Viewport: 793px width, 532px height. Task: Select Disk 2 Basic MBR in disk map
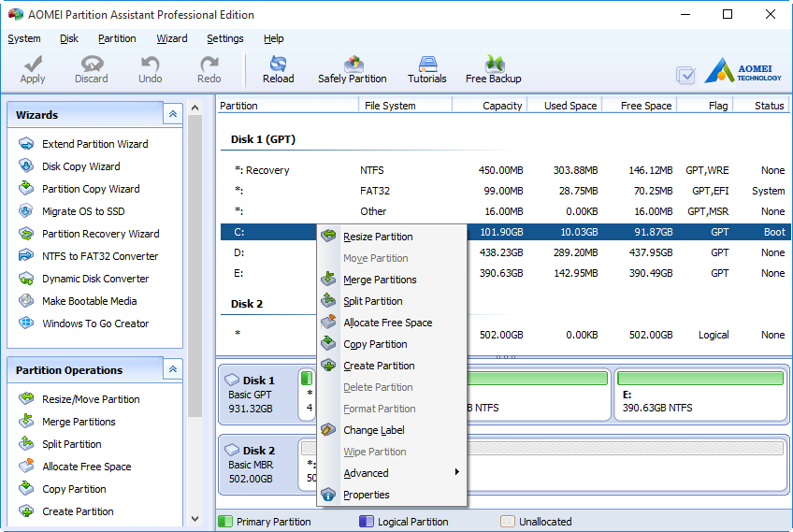[258, 465]
